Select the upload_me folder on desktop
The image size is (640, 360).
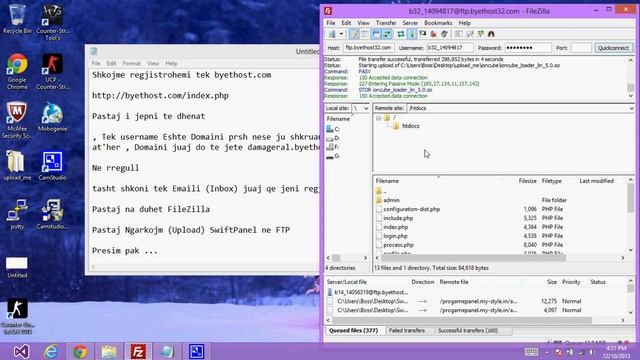(17, 166)
